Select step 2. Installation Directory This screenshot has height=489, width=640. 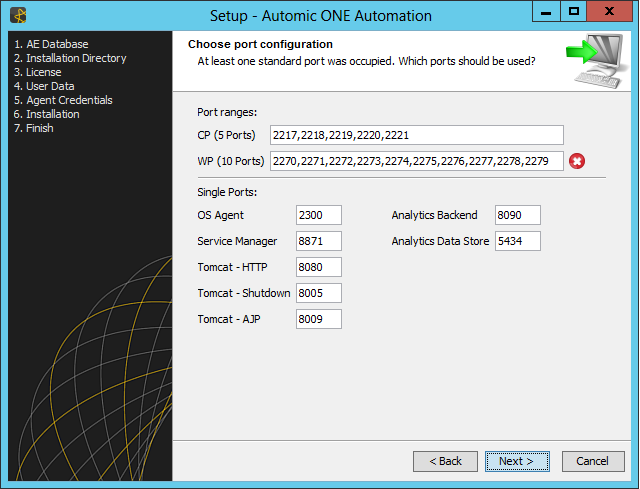70,58
